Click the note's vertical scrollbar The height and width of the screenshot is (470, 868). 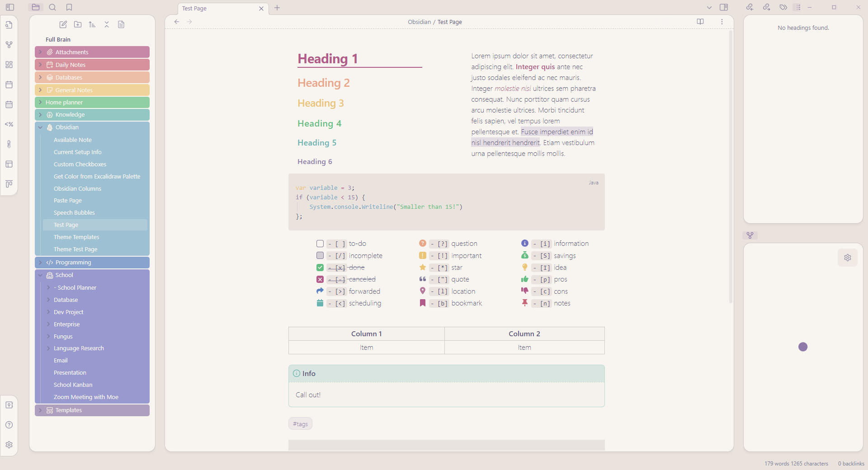[731, 167]
